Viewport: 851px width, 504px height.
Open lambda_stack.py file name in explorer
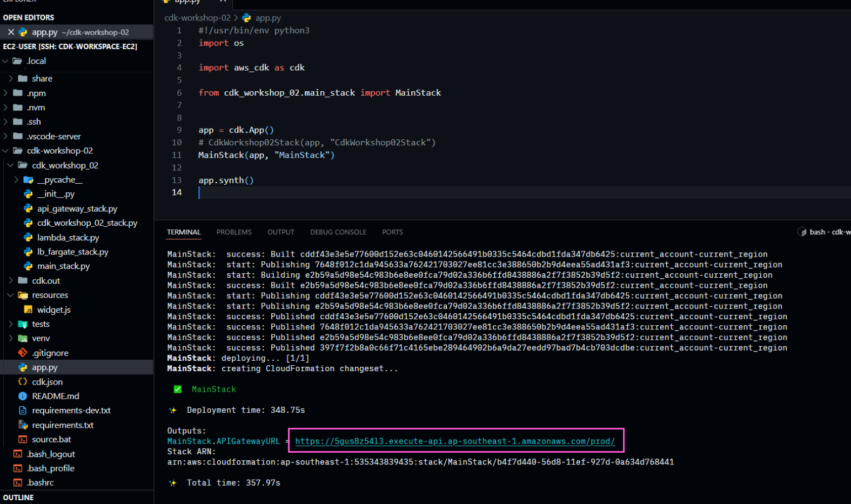(x=68, y=237)
